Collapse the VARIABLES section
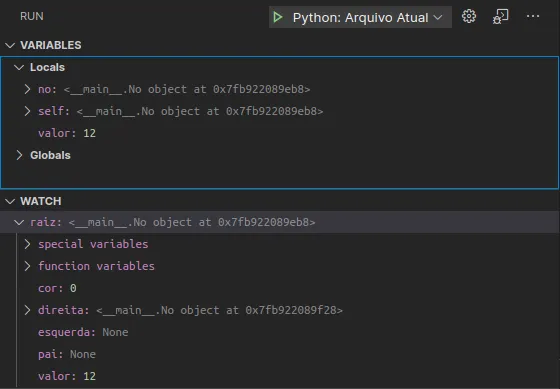 coord(10,45)
